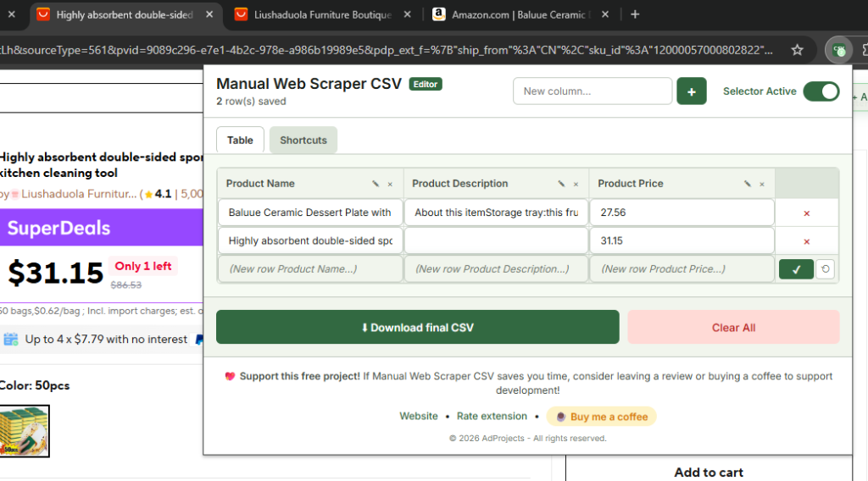This screenshot has width=868, height=481.
Task: Click the $31.15 product price
Action: pyautogui.click(x=55, y=274)
